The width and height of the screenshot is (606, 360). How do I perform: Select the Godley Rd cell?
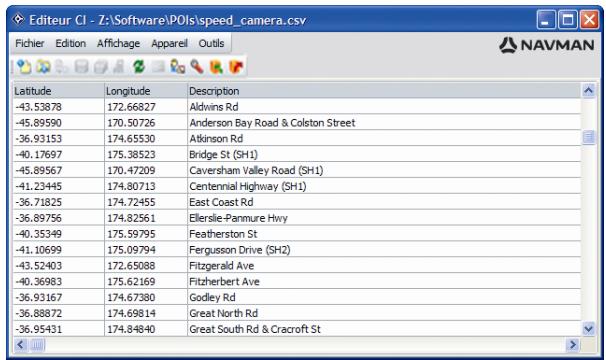point(384,297)
